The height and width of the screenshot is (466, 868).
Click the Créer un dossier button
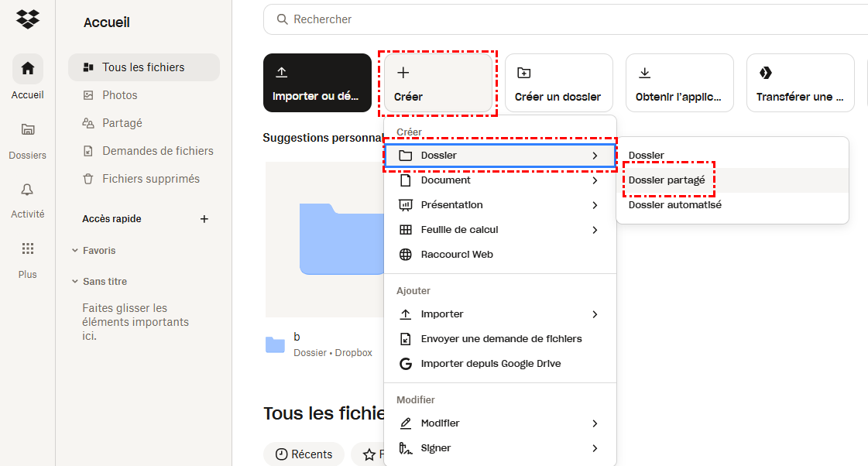tap(558, 83)
